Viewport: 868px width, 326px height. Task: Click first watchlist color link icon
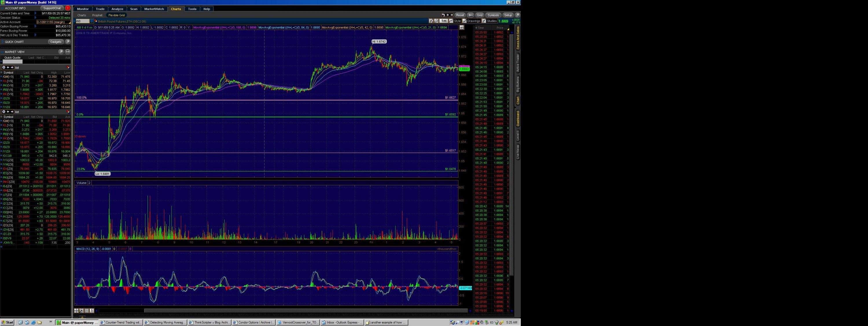click(x=68, y=68)
